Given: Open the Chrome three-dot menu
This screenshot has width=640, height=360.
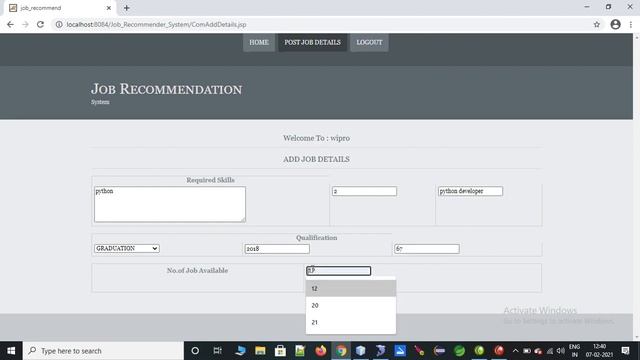Looking at the screenshot, I should [x=631, y=24].
